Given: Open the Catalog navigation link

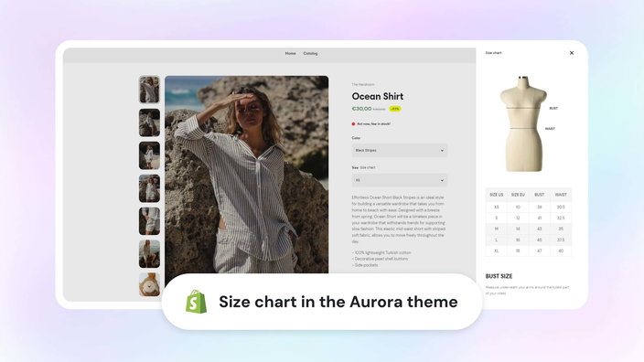Looking at the screenshot, I should (310, 53).
